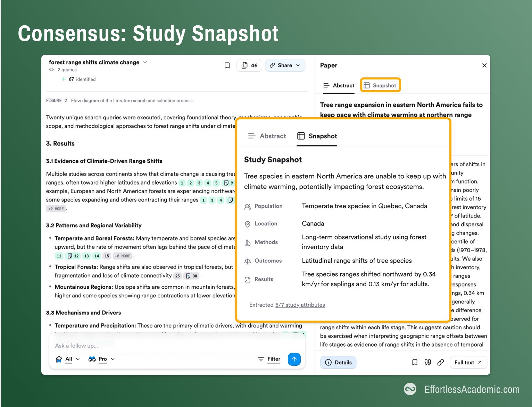This screenshot has height=407, width=532.
Task: Click the 'Study Snapshot' heading
Action: 273,160
